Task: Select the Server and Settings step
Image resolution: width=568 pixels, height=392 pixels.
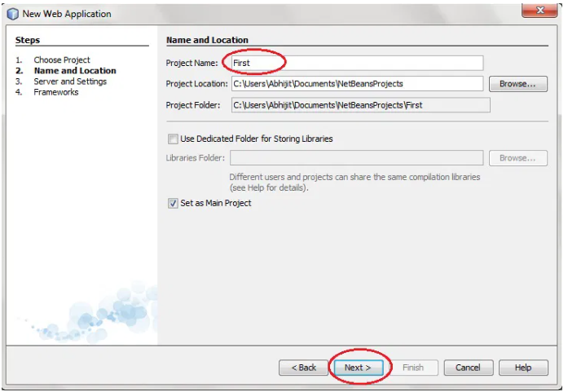Action: point(70,81)
